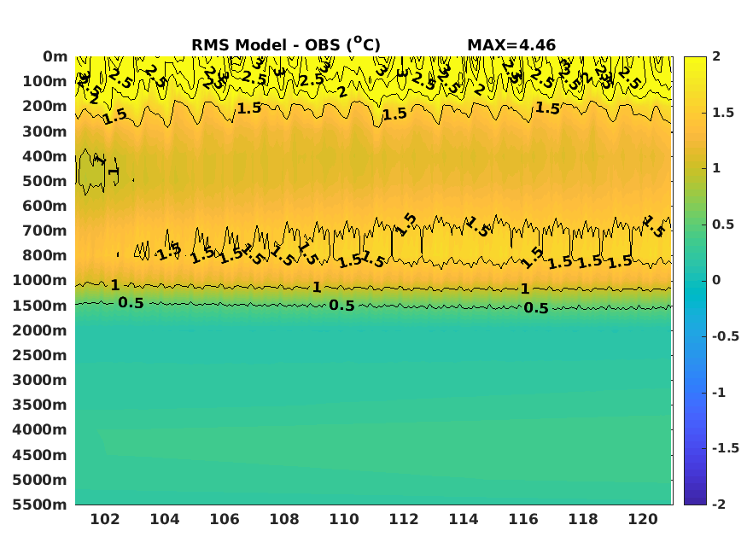
Task: Click the "3500m" depth tick label
Action: coord(40,405)
